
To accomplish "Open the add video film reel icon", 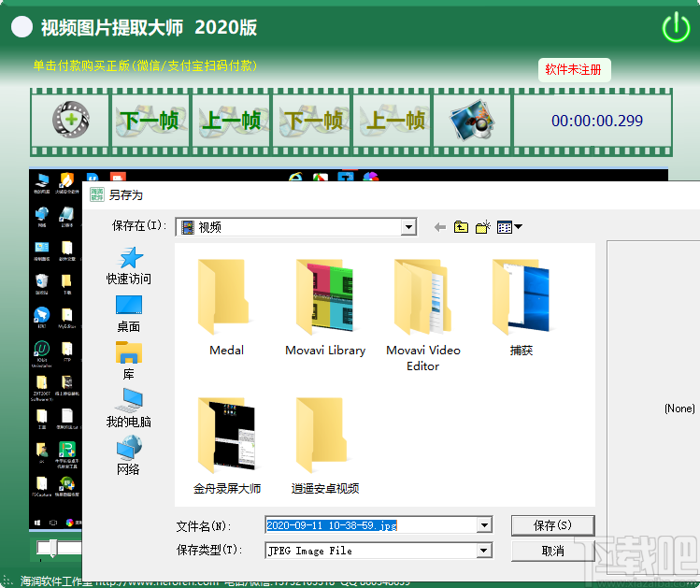I will (x=70, y=120).
